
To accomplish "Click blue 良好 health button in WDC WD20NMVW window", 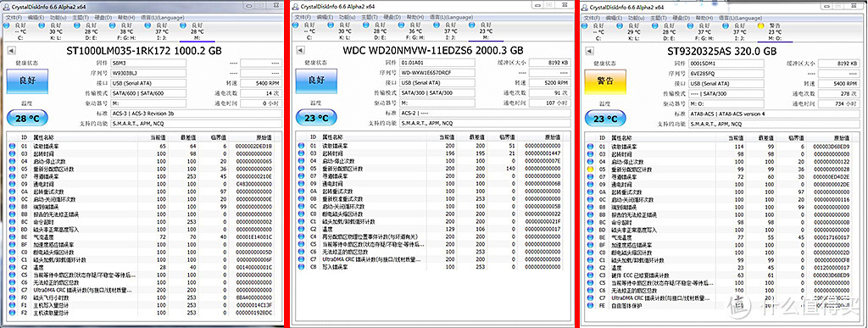I will point(317,81).
